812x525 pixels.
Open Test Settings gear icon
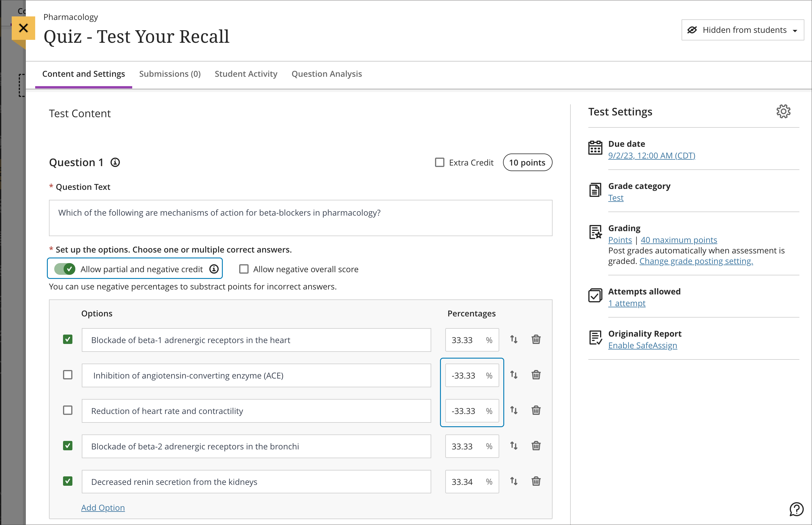click(783, 112)
